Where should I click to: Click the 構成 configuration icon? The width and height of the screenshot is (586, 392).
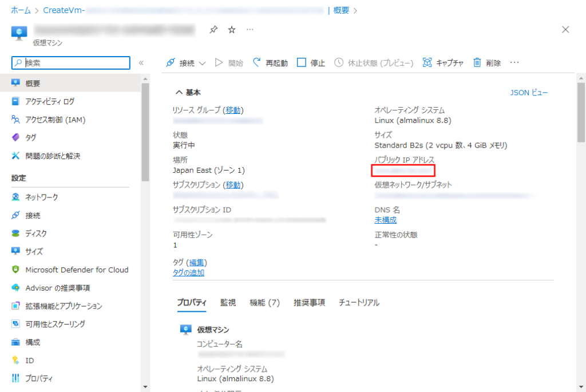pyautogui.click(x=15, y=342)
